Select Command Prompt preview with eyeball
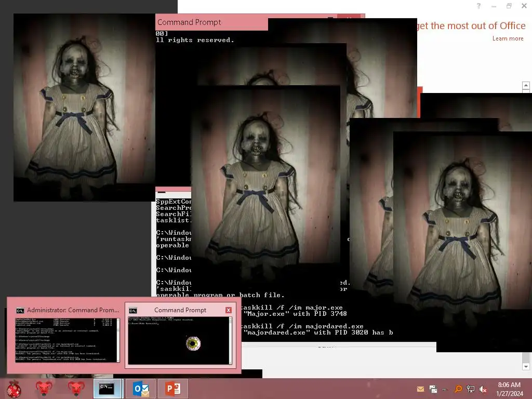The image size is (532, 399). (x=180, y=341)
